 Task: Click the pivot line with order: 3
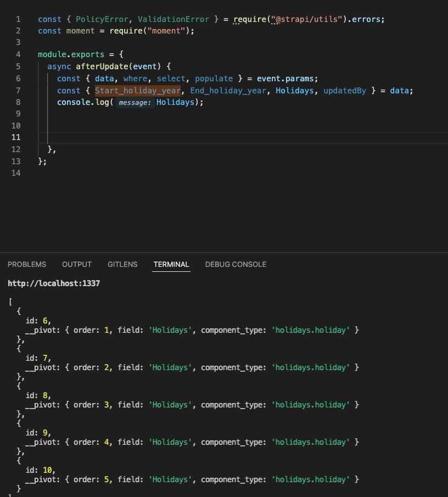(x=192, y=405)
